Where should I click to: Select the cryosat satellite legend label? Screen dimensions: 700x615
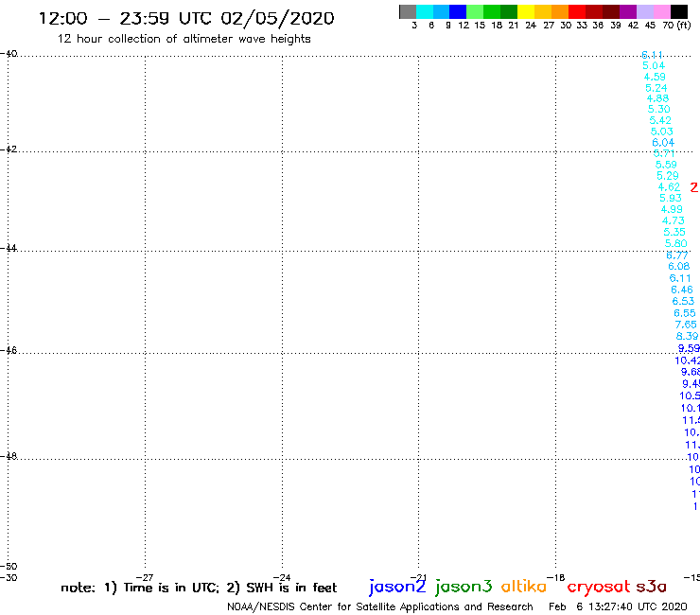point(599,587)
